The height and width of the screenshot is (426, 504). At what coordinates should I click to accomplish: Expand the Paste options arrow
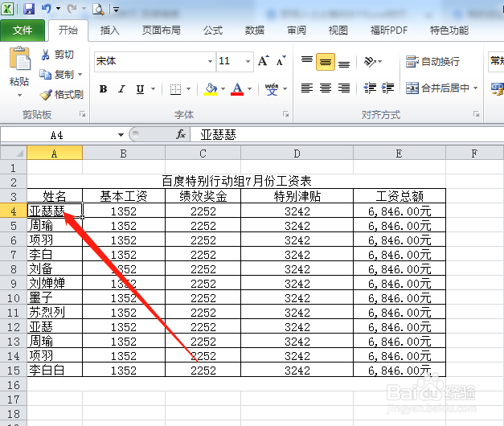coord(19,95)
